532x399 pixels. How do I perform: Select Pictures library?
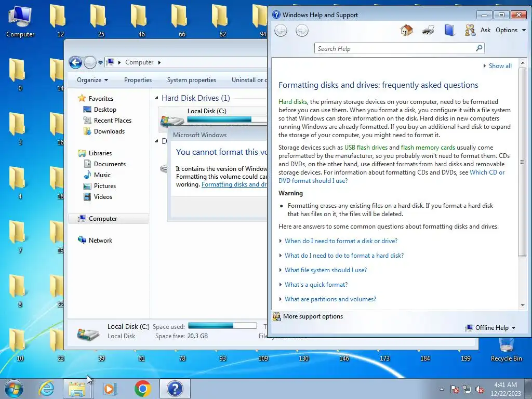pos(105,186)
